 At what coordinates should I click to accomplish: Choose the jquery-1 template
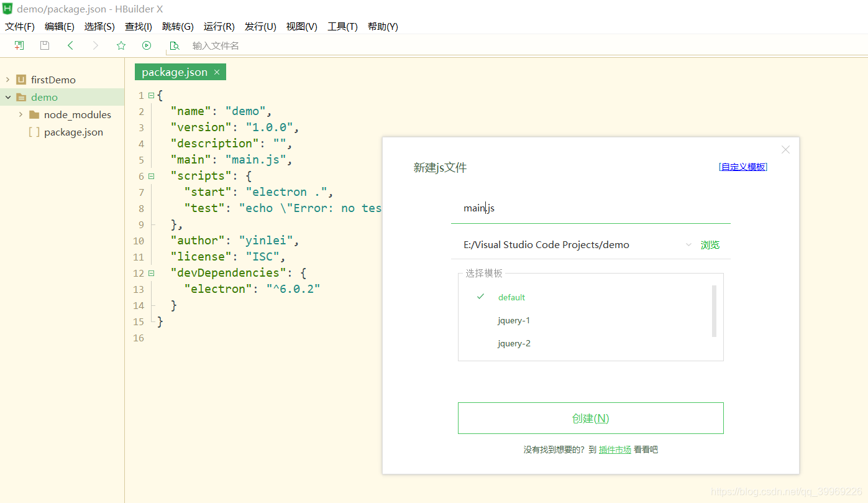(x=514, y=320)
